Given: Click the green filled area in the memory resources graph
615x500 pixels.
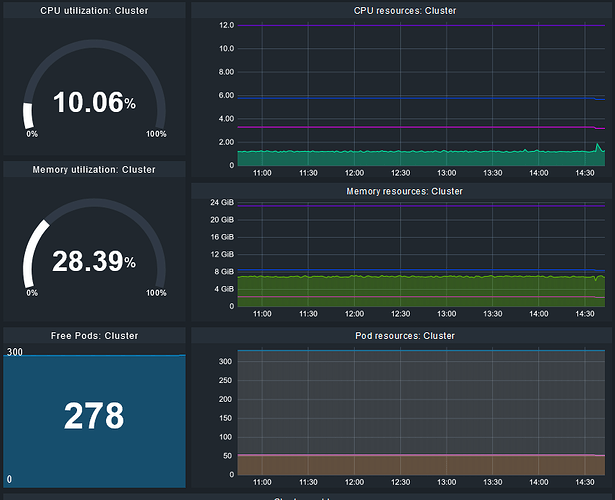Looking at the screenshot, I should [x=400, y=286].
